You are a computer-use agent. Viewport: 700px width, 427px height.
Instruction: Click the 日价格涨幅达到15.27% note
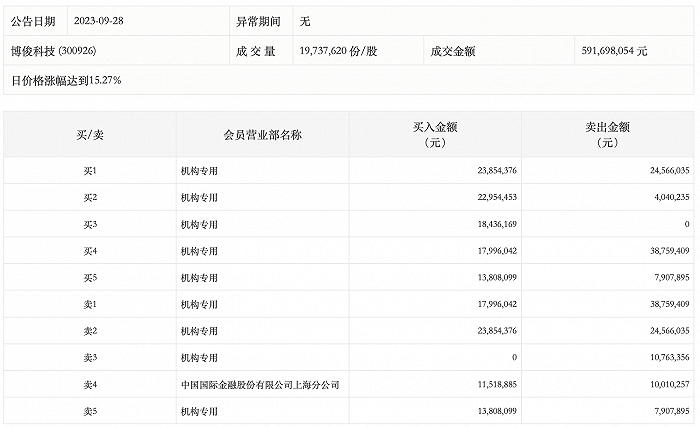click(66, 79)
